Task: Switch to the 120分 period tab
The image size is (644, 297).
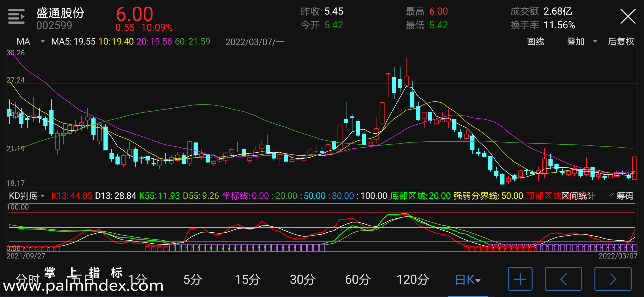Action: (413, 280)
